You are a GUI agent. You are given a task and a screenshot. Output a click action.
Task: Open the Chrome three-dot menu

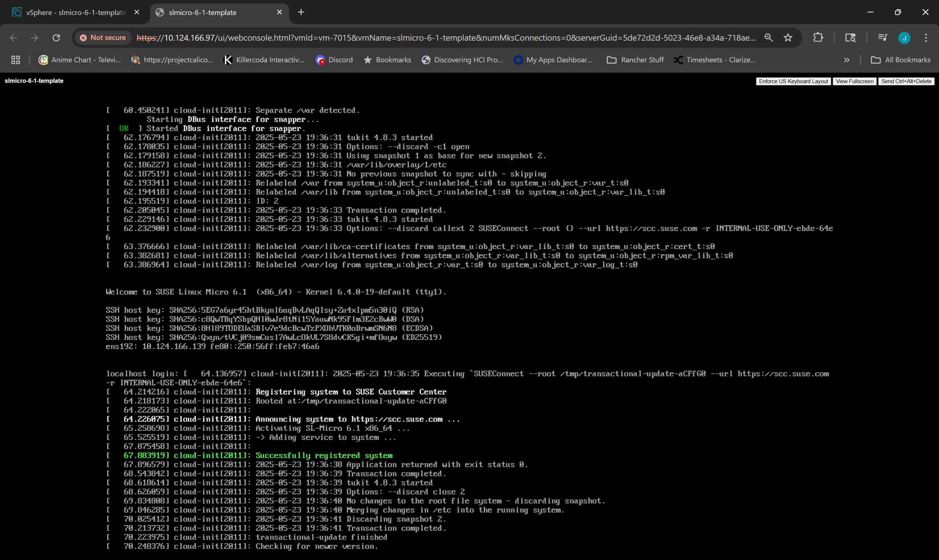(x=926, y=38)
